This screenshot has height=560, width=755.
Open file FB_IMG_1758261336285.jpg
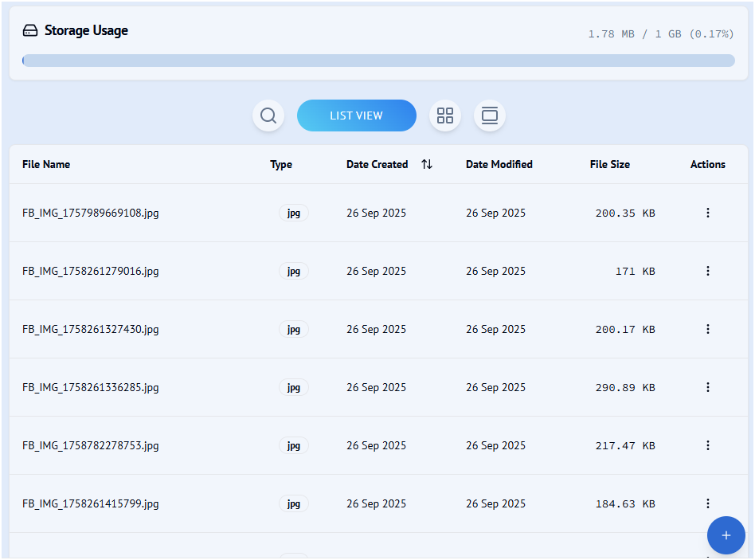90,387
